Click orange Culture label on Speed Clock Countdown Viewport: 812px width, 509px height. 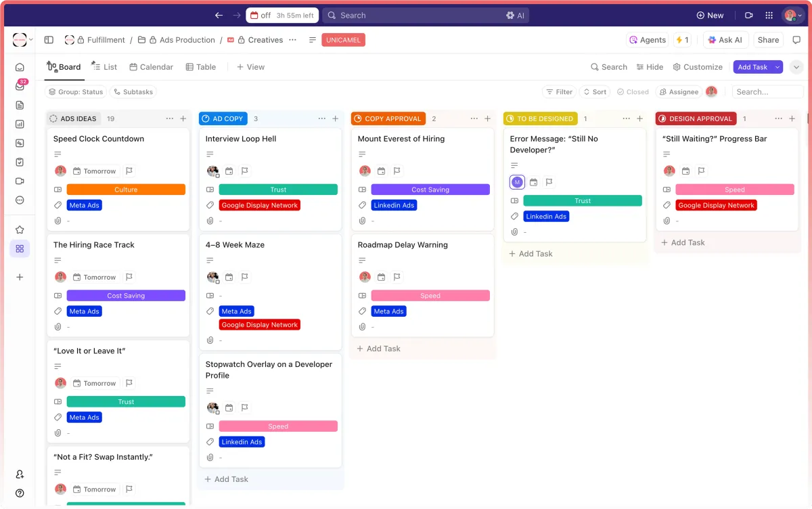[x=126, y=190]
